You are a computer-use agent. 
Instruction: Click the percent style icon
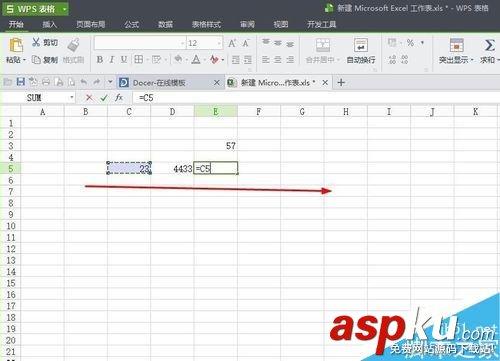point(410,43)
